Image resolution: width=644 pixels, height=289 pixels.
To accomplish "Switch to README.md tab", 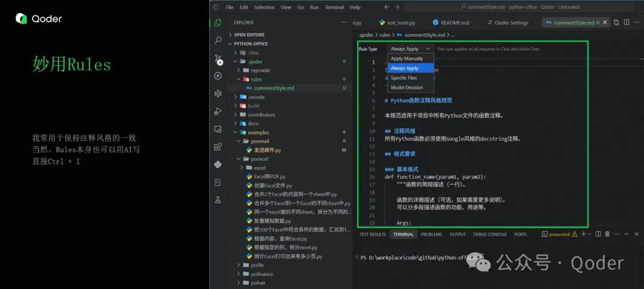I will tap(451, 23).
